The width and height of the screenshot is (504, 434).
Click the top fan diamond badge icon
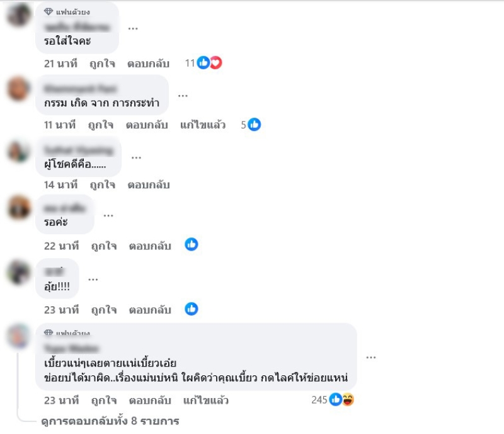point(49,12)
